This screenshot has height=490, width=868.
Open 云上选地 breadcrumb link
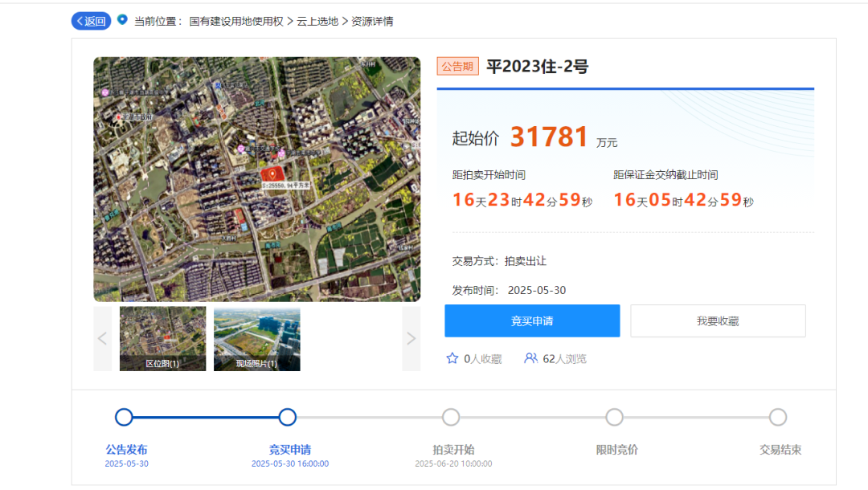tap(317, 22)
